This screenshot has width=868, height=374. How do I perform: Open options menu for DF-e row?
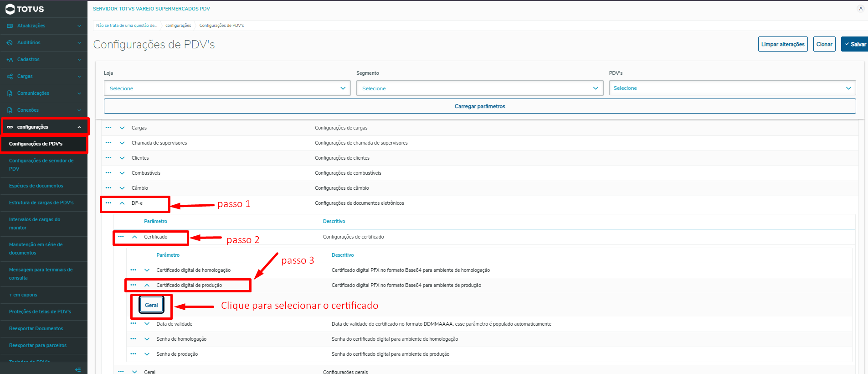coord(108,203)
